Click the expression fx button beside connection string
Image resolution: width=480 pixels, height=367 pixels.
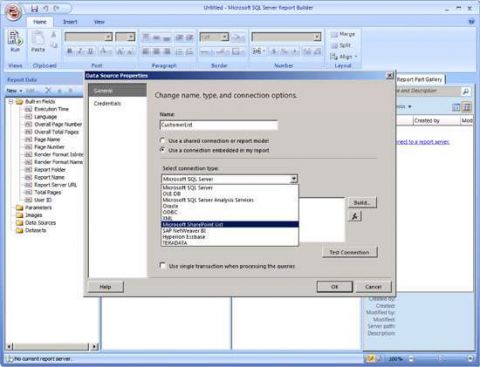355,216
